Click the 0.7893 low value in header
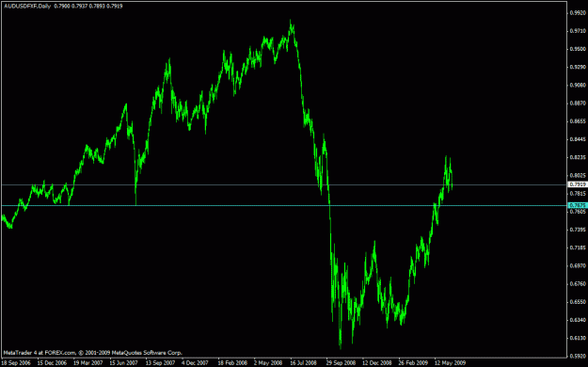Image resolution: width=588 pixels, height=367 pixels. (x=97, y=7)
